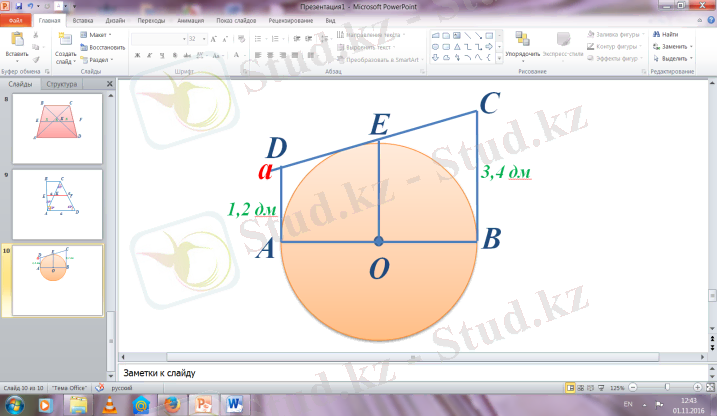Screen dimensions: 717x416
Task: Click the Word icon in the taskbar
Action: [236, 404]
